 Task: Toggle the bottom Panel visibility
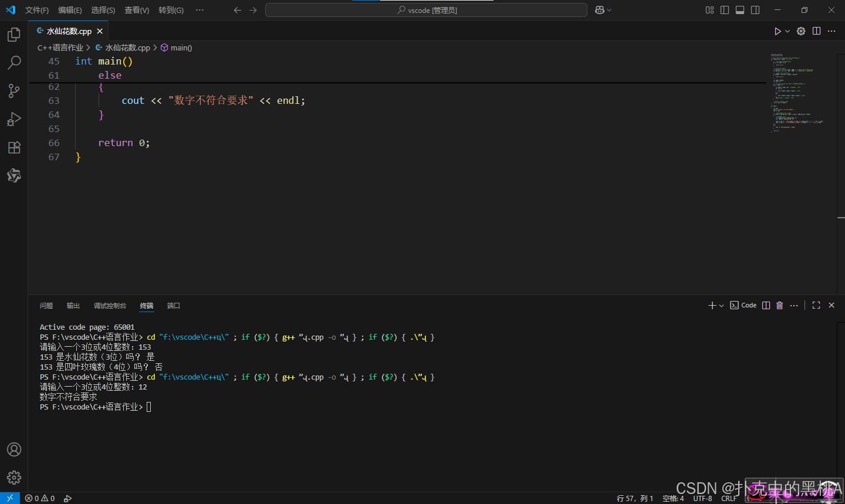[740, 10]
